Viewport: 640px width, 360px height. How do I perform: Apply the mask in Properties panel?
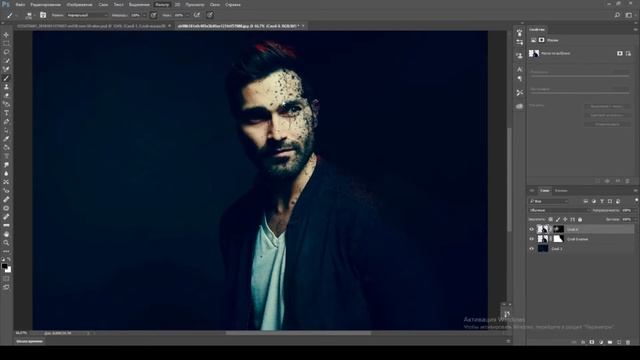point(607,181)
